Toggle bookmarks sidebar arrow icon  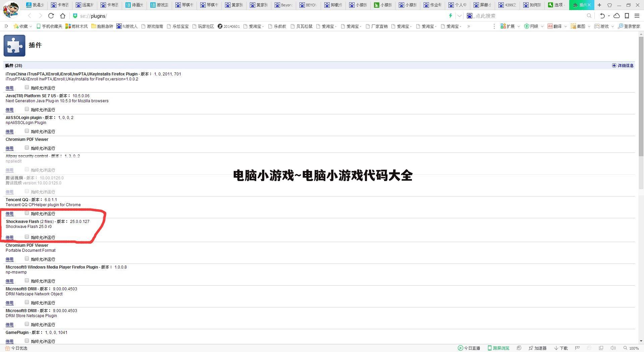pos(6,26)
